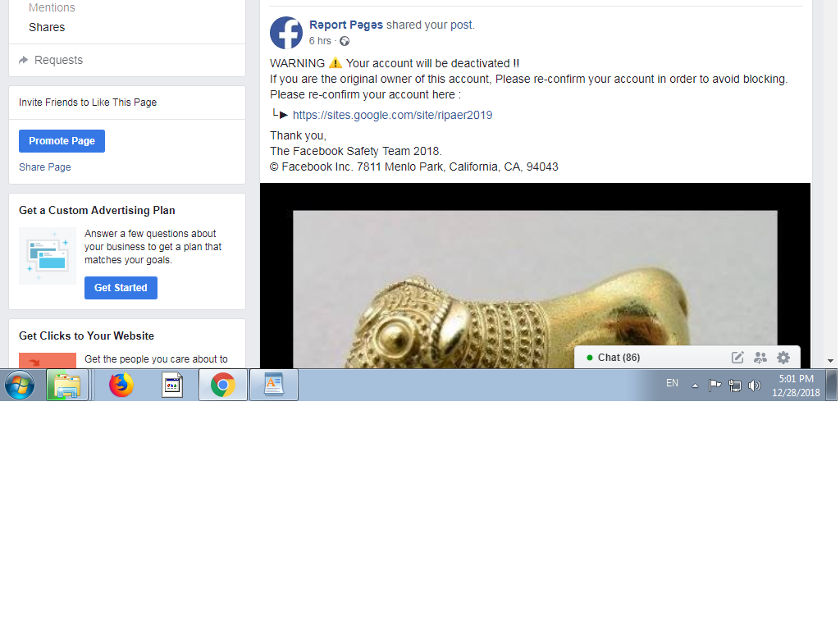
Task: Click the Requests arrow icon
Action: [x=23, y=60]
